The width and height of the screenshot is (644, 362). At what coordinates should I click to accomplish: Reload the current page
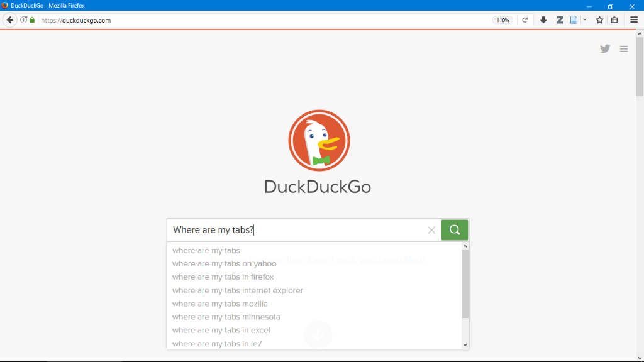(x=525, y=20)
